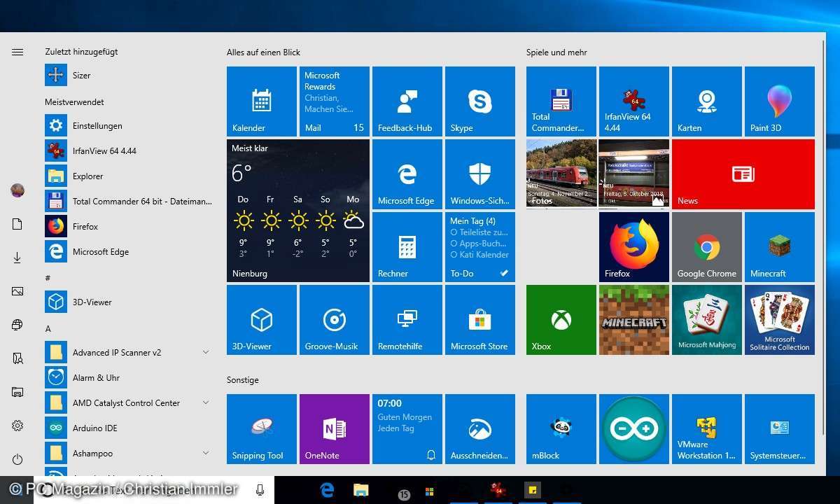Launch the purple OneNote tile
The width and height of the screenshot is (840, 504).
tap(335, 429)
